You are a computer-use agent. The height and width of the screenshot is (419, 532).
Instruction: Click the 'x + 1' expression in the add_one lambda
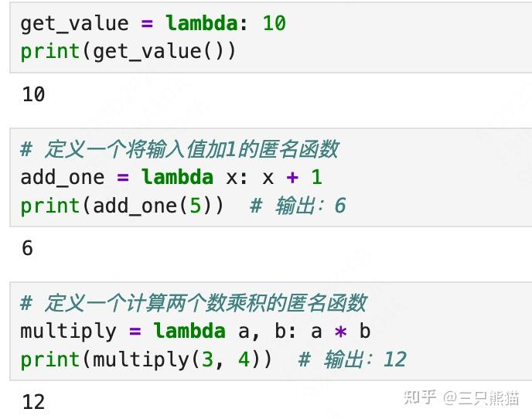(x=292, y=177)
